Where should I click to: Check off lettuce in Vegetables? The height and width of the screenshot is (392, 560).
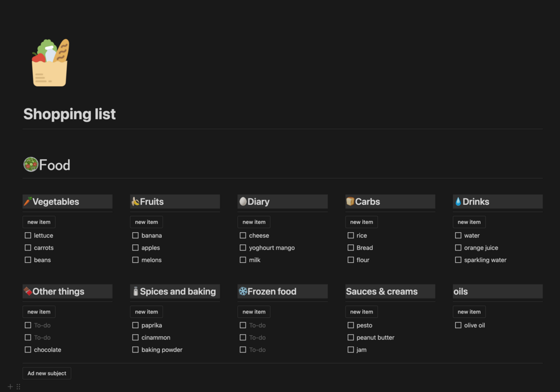28,236
